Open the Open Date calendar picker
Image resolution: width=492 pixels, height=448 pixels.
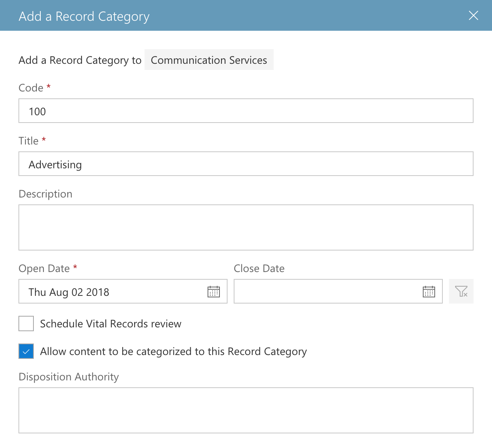(x=214, y=292)
